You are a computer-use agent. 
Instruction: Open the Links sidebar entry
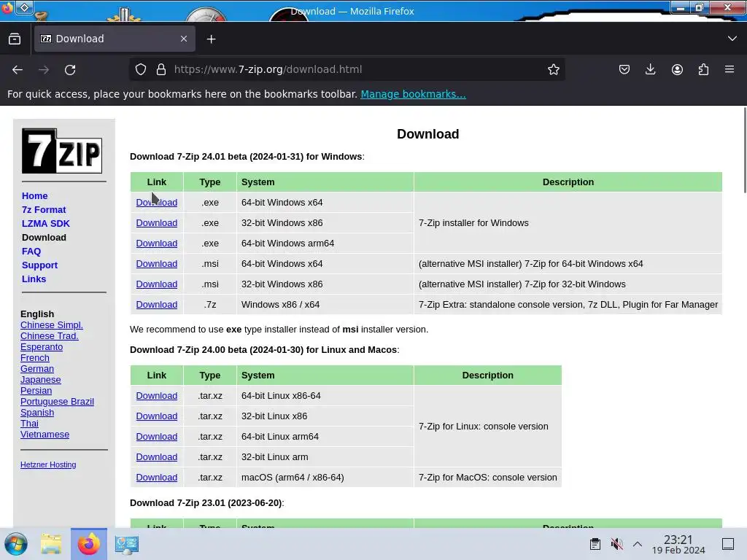click(34, 279)
